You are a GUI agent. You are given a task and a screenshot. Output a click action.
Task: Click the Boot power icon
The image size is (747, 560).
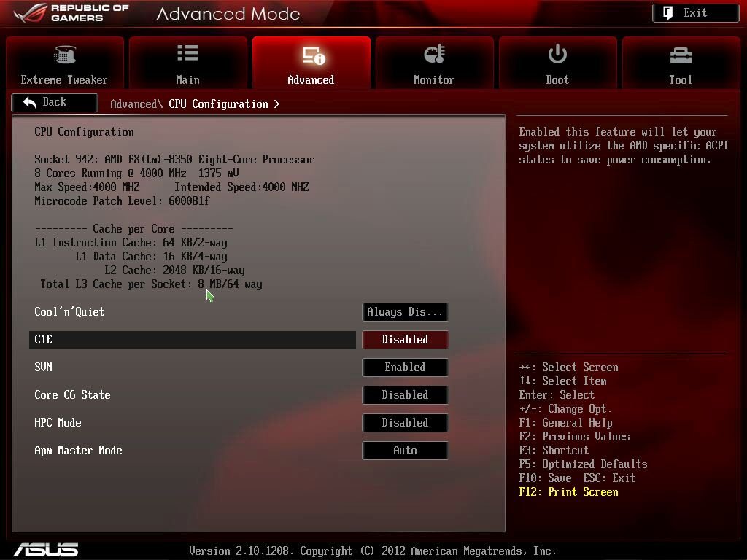pos(557,54)
